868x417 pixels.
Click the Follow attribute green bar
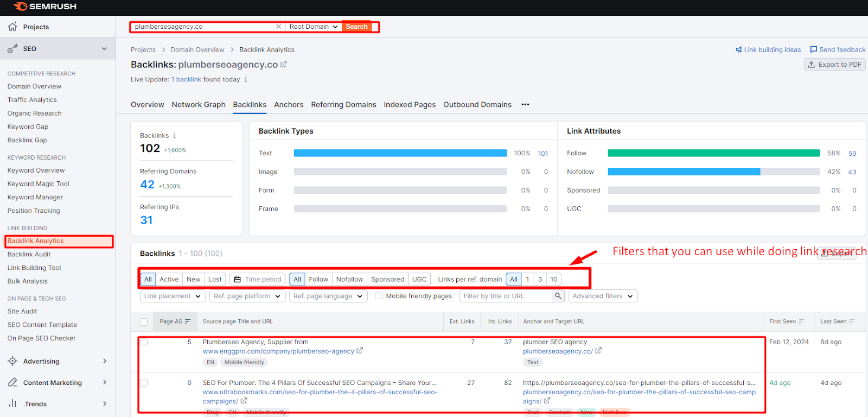pos(714,153)
